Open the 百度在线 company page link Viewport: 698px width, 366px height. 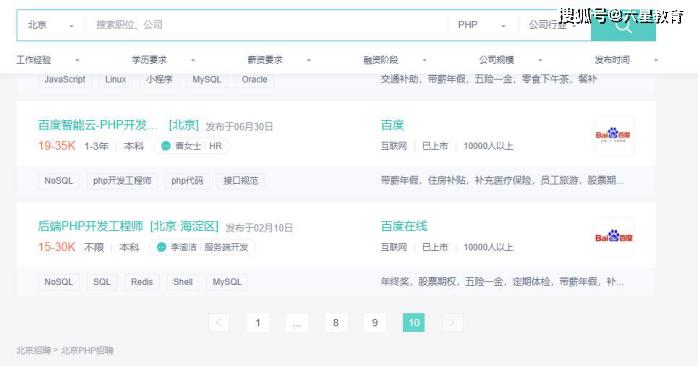[x=404, y=226]
